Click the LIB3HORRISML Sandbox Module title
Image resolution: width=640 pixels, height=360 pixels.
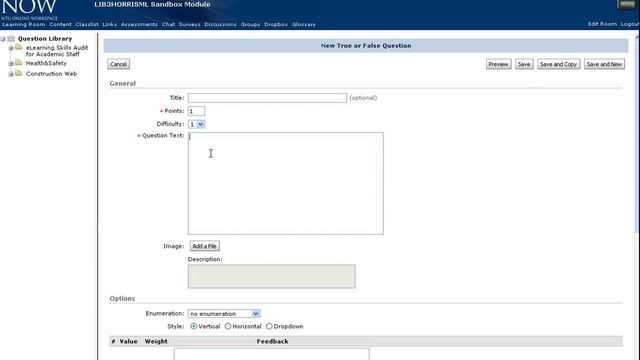pyautogui.click(x=152, y=4)
